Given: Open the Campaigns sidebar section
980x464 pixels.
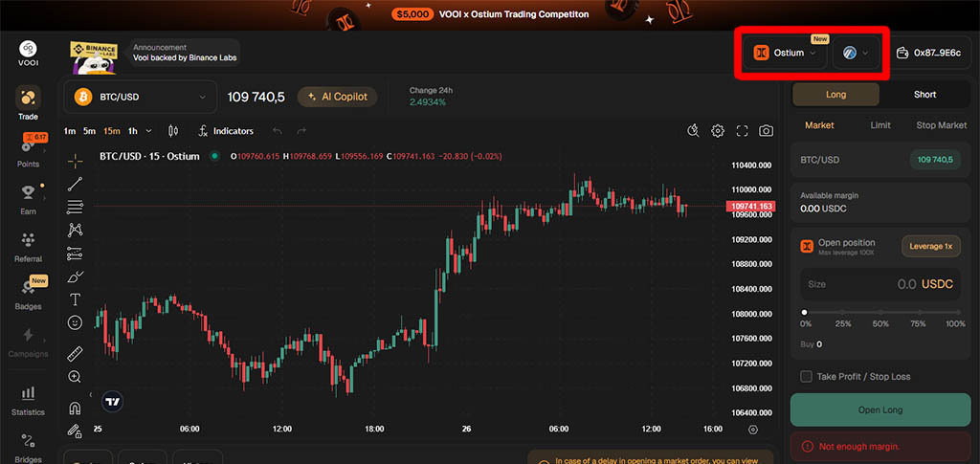Looking at the screenshot, I should pos(28,341).
